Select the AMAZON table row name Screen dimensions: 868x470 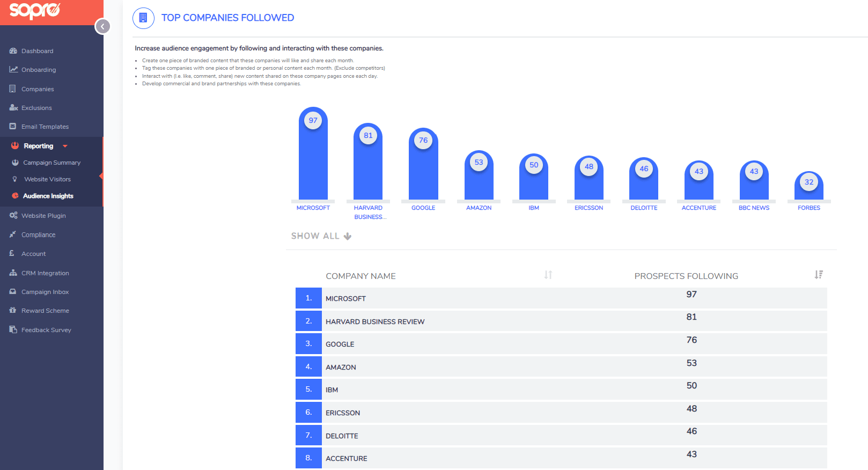[x=341, y=368]
